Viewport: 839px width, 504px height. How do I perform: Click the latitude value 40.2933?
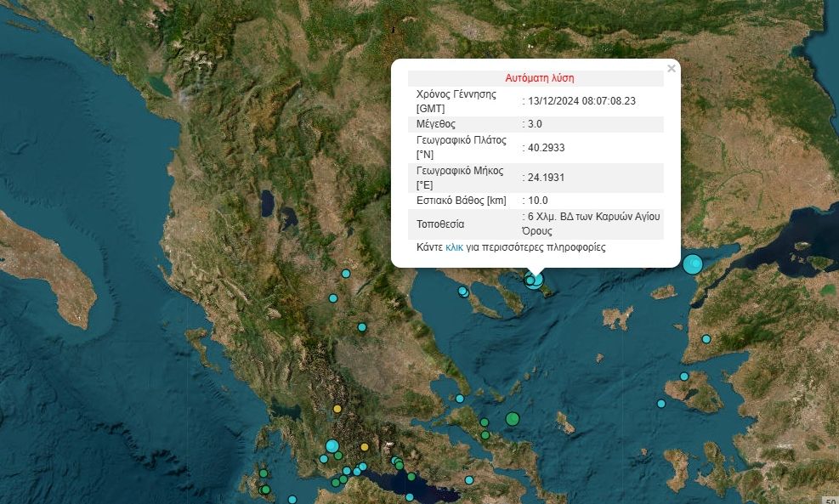point(547,147)
